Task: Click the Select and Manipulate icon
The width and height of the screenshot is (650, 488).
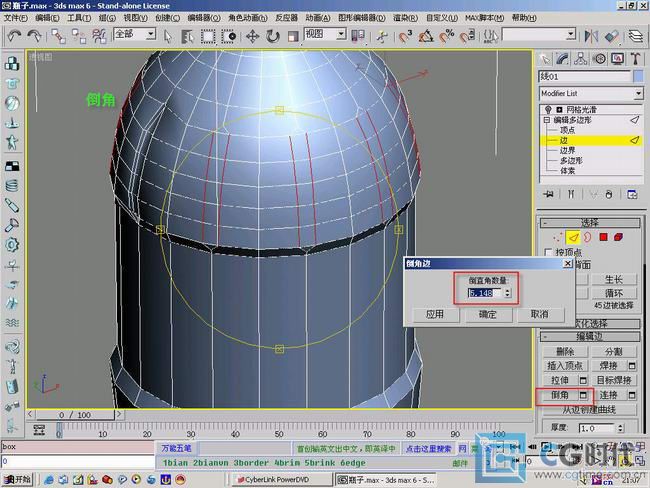Action: pos(382,36)
